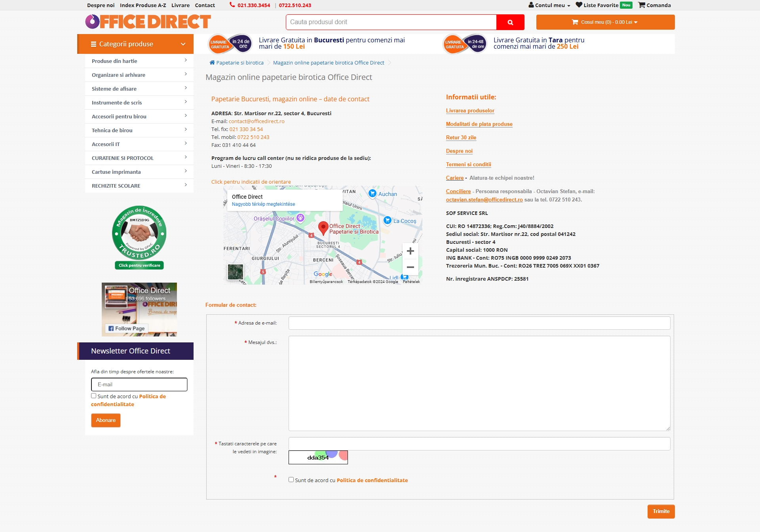Click Follow Page Facebook button
Viewport: 760px width, 532px height.
coord(127,329)
